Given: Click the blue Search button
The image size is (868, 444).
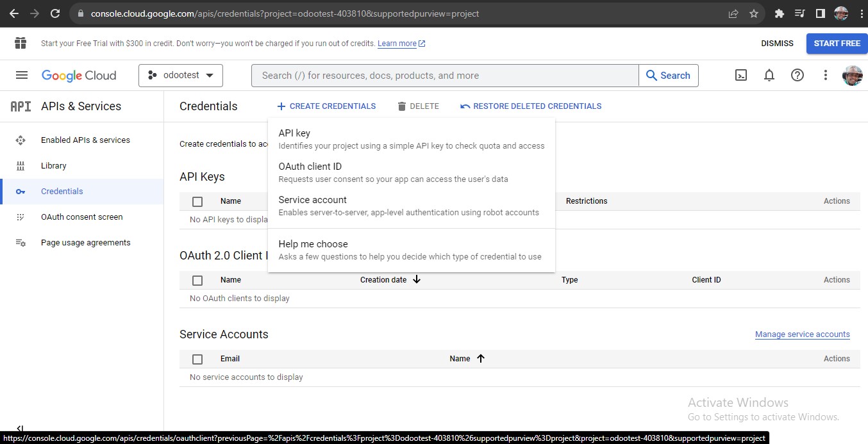Looking at the screenshot, I should tap(669, 76).
